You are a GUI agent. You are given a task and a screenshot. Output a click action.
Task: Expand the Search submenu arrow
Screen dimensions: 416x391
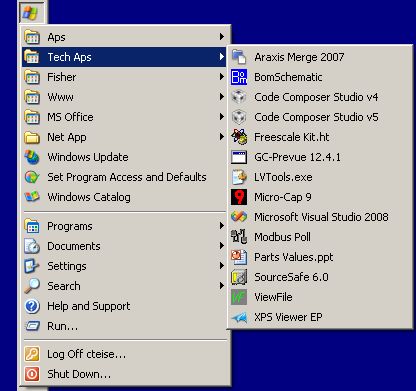(222, 286)
